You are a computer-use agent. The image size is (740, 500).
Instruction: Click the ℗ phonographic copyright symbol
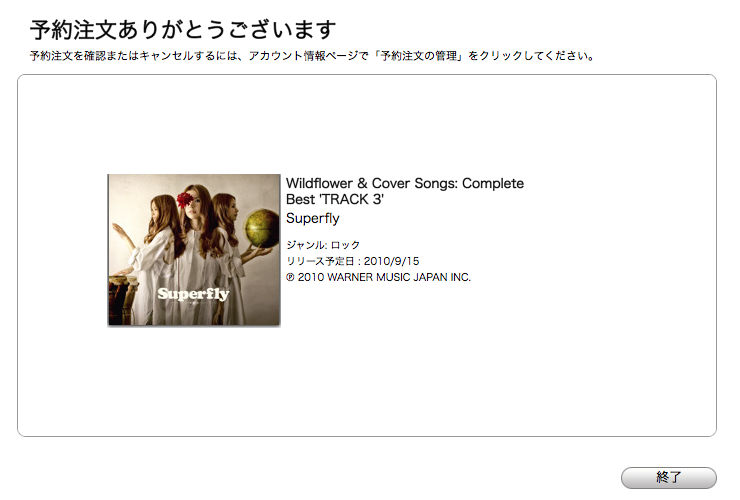[x=290, y=277]
